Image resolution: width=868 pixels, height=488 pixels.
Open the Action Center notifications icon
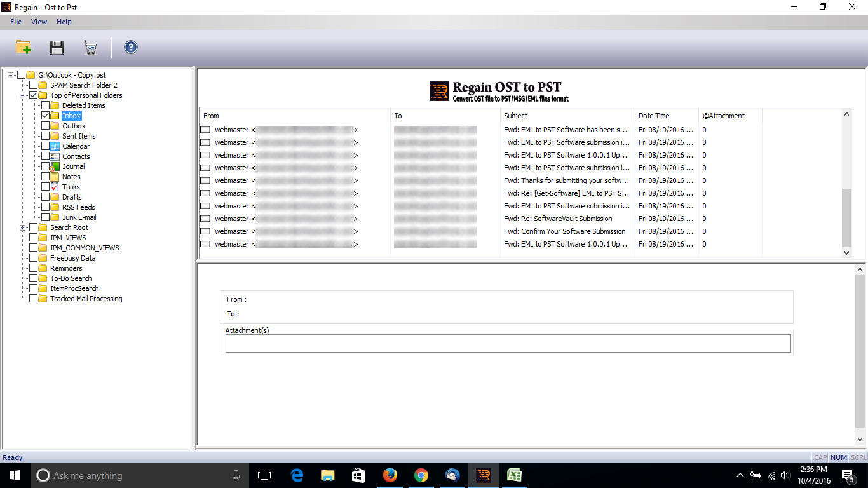pyautogui.click(x=848, y=475)
